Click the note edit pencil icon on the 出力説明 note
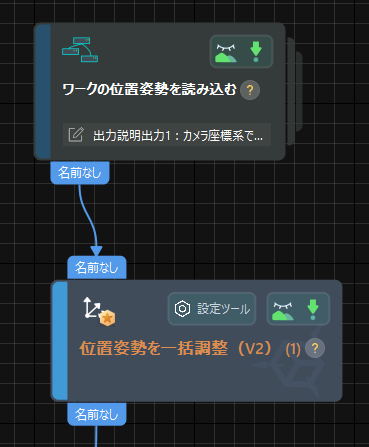369x447 pixels. (x=76, y=135)
